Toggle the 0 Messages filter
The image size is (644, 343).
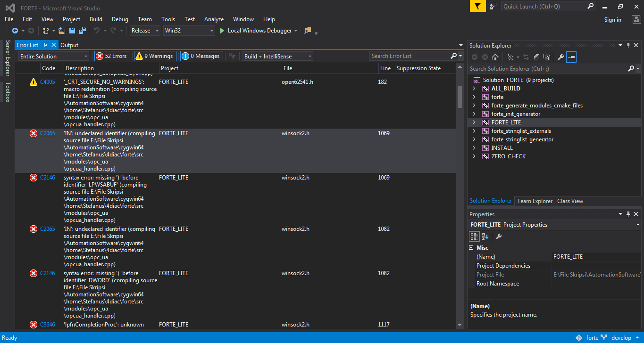pyautogui.click(x=201, y=56)
